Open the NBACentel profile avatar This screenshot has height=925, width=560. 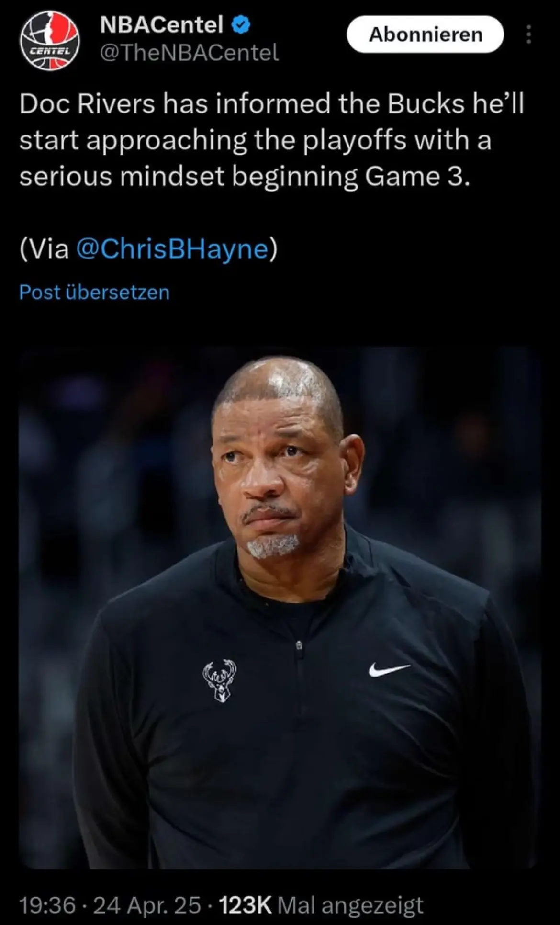pos(49,41)
